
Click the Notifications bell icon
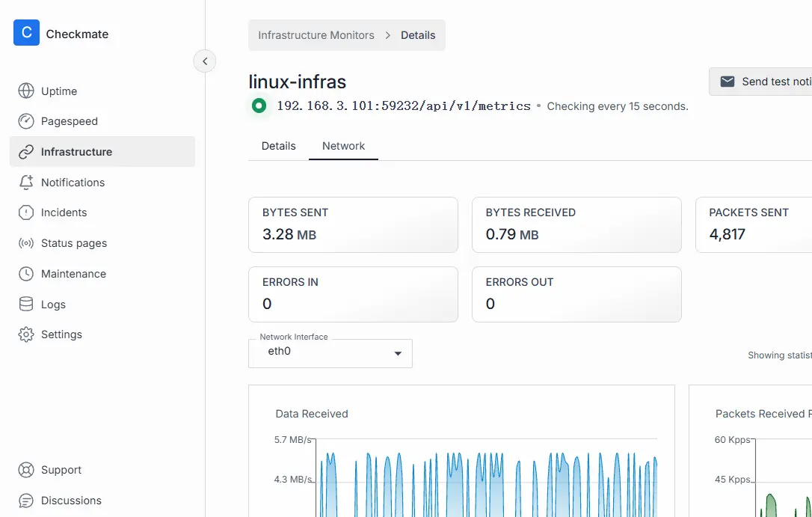26,183
